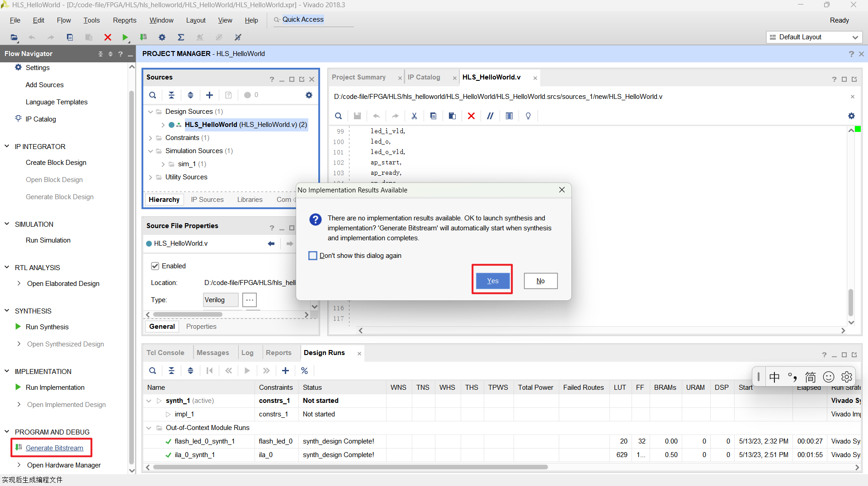Click the Source File Properties horizontal scrollbar

coord(188,314)
